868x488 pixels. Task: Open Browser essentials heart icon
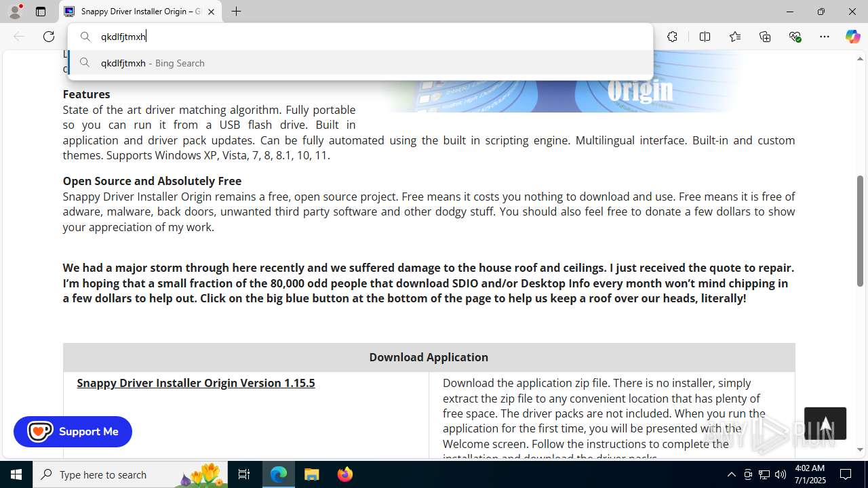[795, 37]
